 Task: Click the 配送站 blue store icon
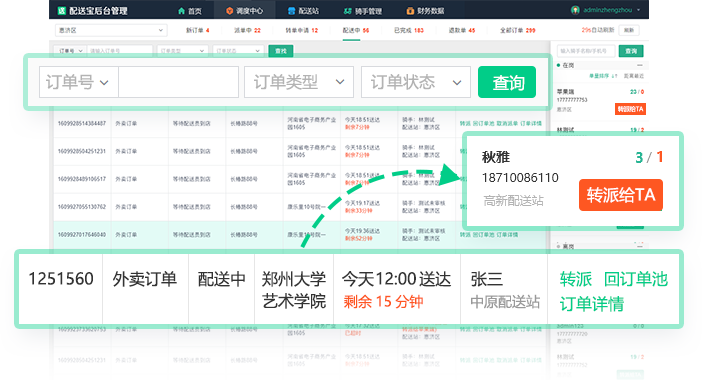tap(291, 11)
